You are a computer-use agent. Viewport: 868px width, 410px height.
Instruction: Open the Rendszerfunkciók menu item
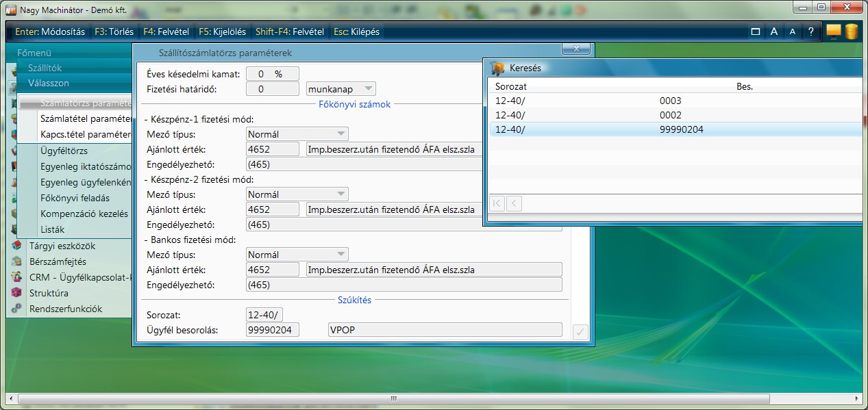pos(66,309)
